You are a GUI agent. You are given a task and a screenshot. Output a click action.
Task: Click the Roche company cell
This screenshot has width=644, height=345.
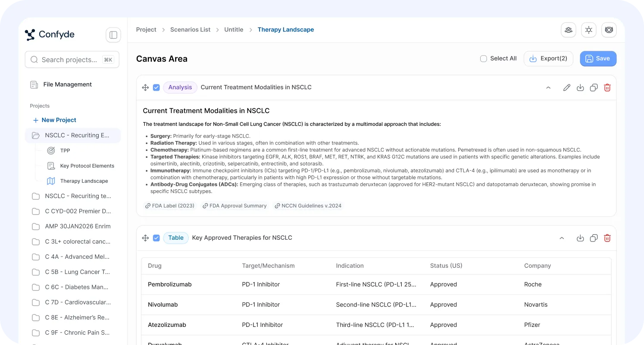tap(533, 285)
